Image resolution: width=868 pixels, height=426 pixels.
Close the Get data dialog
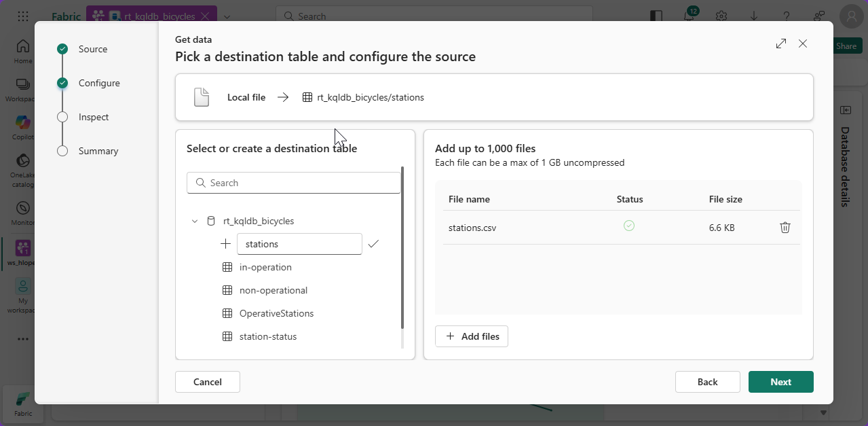803,43
